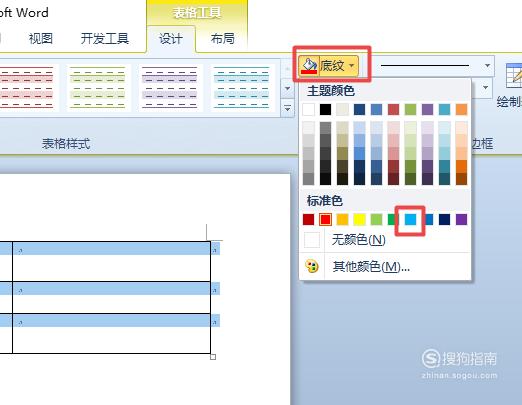Pick dark red standard color
This screenshot has height=405, width=522.
[309, 219]
